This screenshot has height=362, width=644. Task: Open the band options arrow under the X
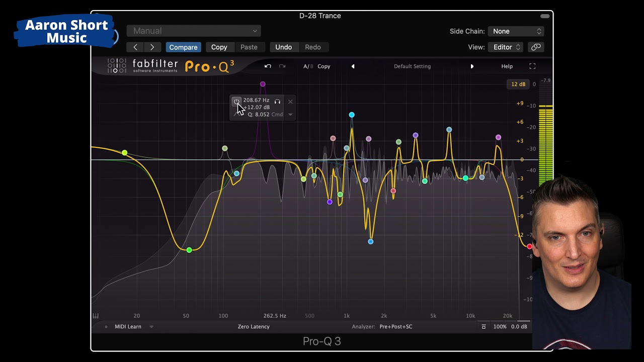[290, 115]
